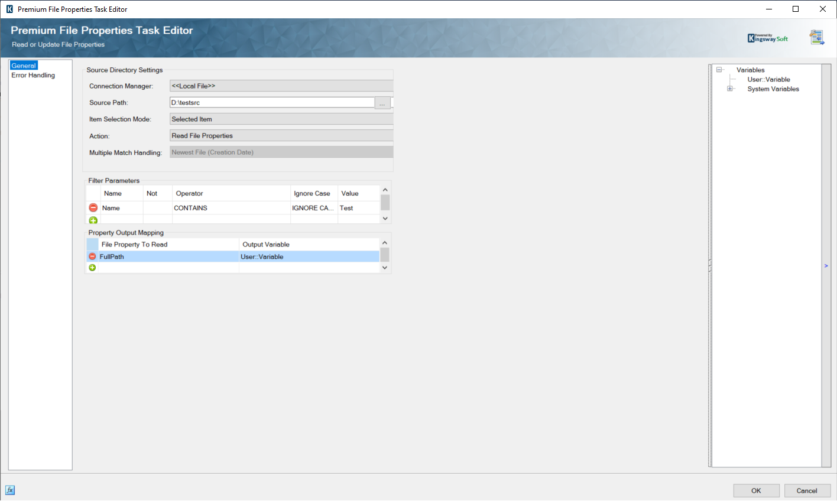Viewport: 837px width, 504px height.
Task: Open Multiple Match Handling dropdown
Action: [281, 152]
